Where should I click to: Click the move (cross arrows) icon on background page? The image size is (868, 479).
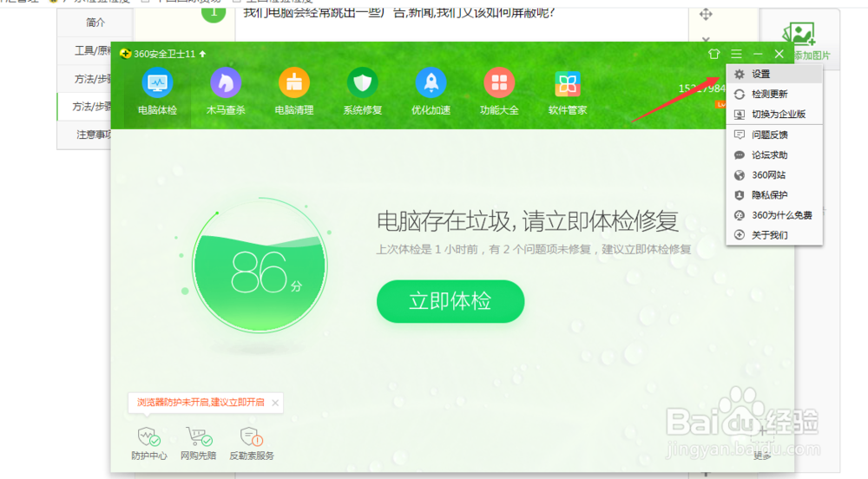[705, 15]
